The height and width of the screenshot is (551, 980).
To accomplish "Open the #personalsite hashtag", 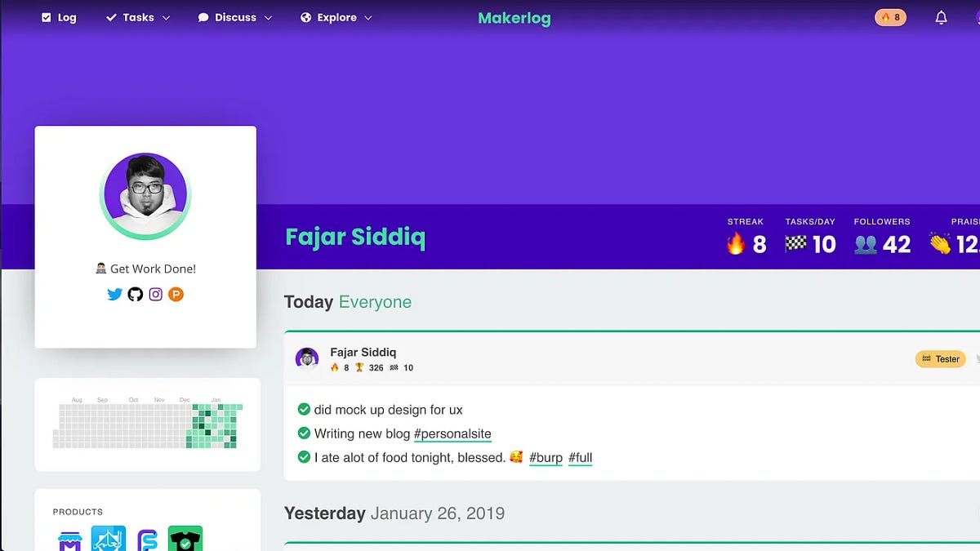I will (452, 433).
